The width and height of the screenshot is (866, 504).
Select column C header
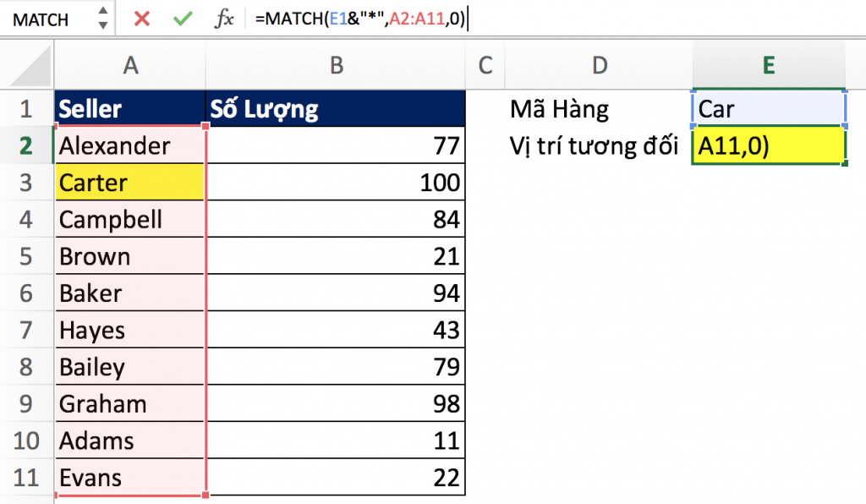(x=485, y=66)
